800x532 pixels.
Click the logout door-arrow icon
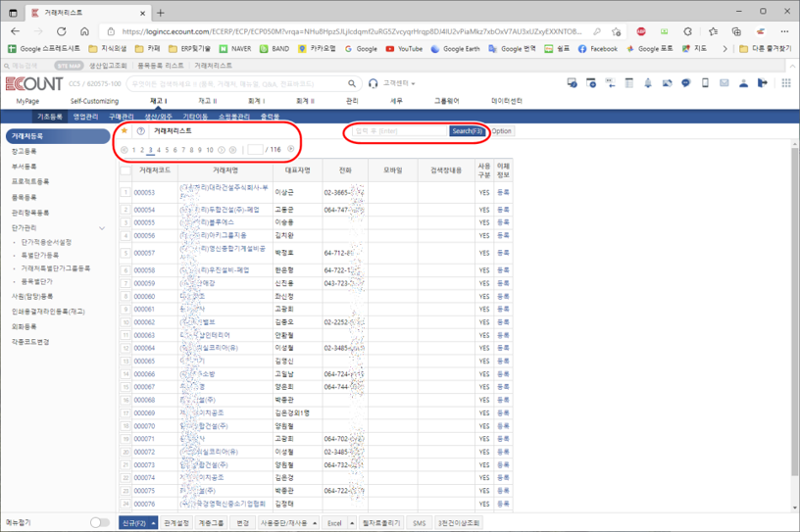762,82
